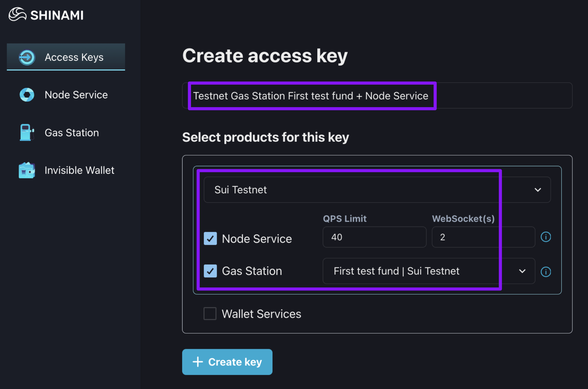Click the Access Keys sidebar icon
Viewport: 588px width, 389px height.
27,57
